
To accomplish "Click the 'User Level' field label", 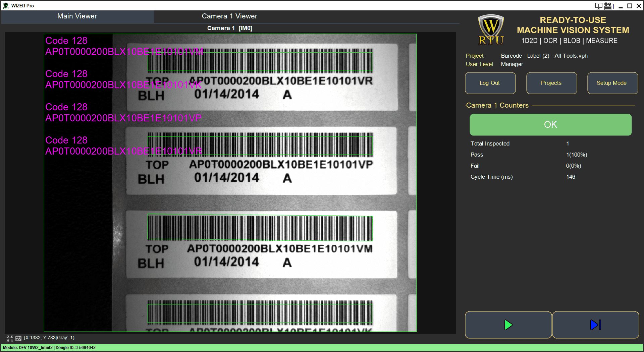I will 479,64.
